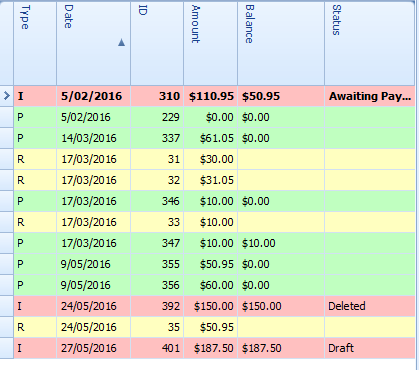Image resolution: width=419 pixels, height=370 pixels.
Task: Select receipt ID 35 cell
Action: click(x=157, y=327)
